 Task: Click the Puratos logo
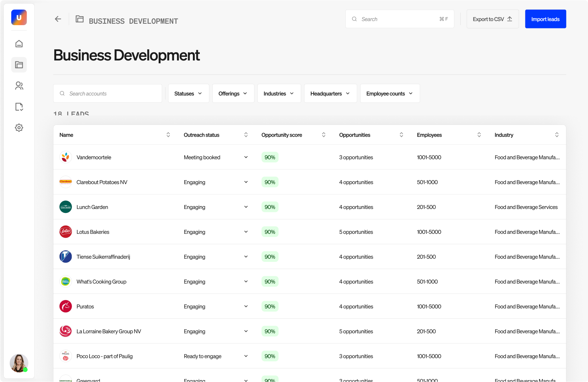65,306
